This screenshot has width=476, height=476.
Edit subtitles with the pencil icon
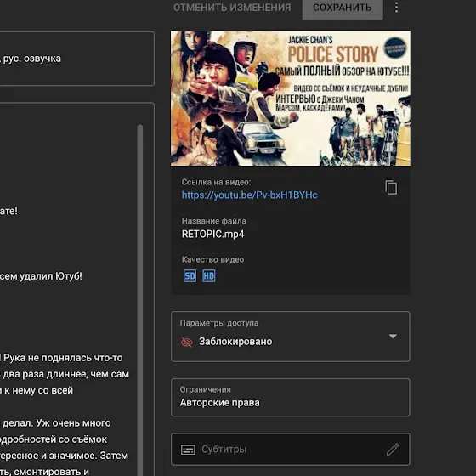tap(393, 450)
